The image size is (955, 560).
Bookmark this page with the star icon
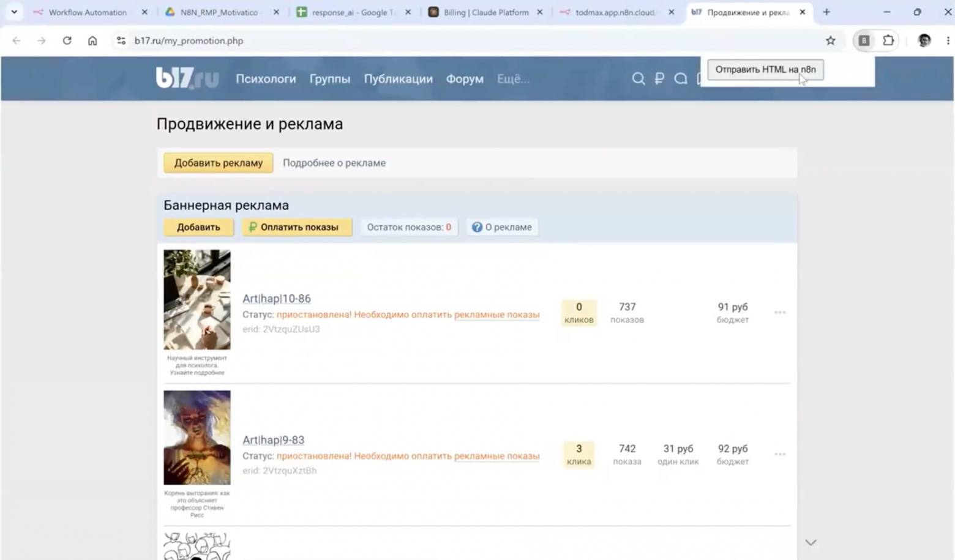pos(831,40)
